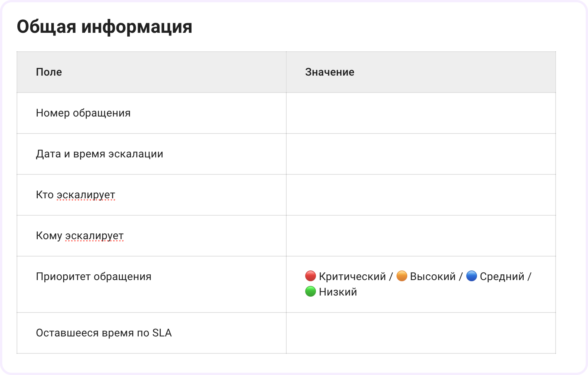Click the word Низкий
Viewport: 588px width, 375px height.
tap(338, 292)
